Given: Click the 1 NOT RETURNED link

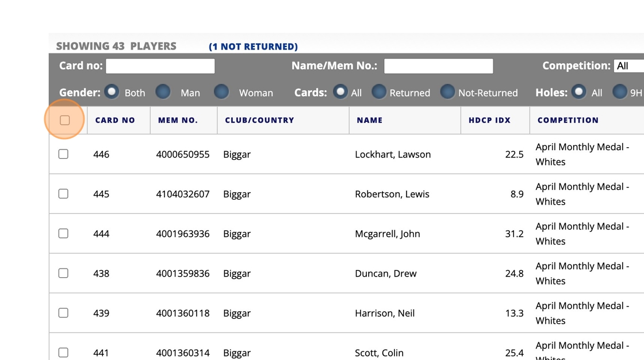Looking at the screenshot, I should pyautogui.click(x=253, y=47).
